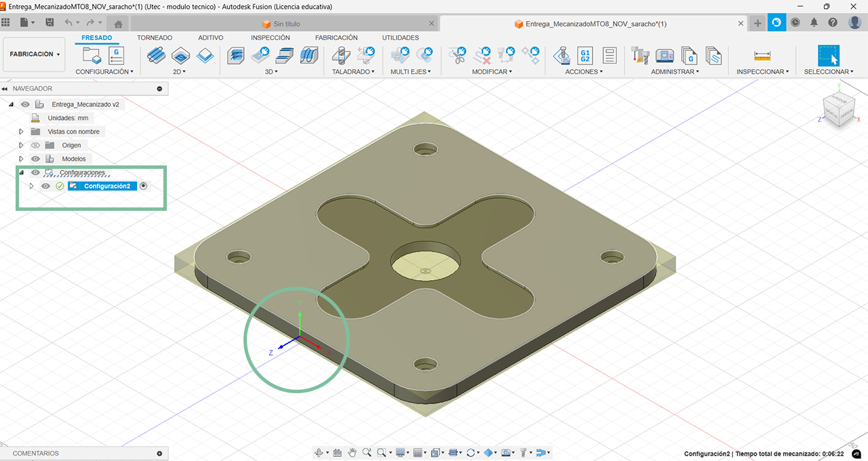Click the File document icon
This screenshot has height=461, width=868.
24,22
